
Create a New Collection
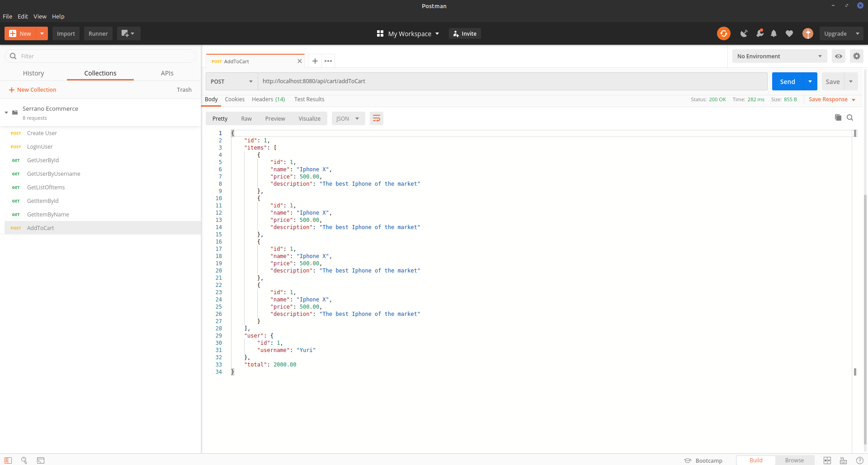[x=33, y=90]
